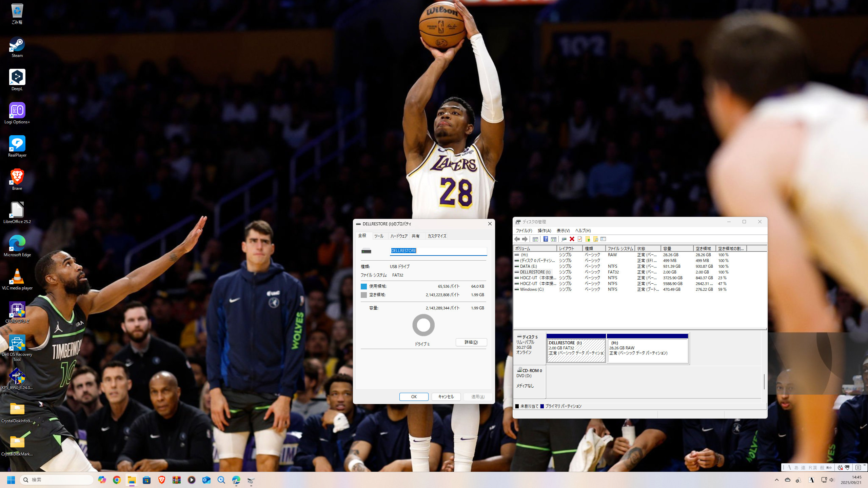Open the 操作(A) menu
Image resolution: width=868 pixels, height=488 pixels.
pos(544,230)
